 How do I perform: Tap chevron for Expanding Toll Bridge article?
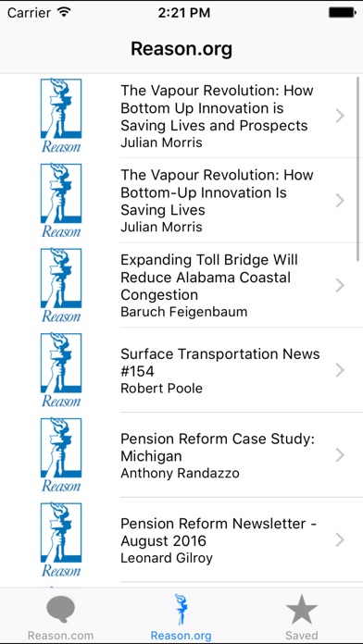pyautogui.click(x=340, y=285)
